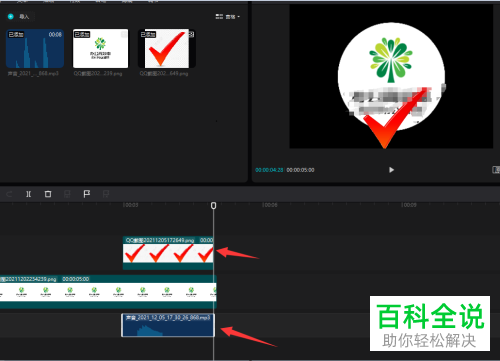Select the red checkmark png thumbnail

(x=167, y=48)
